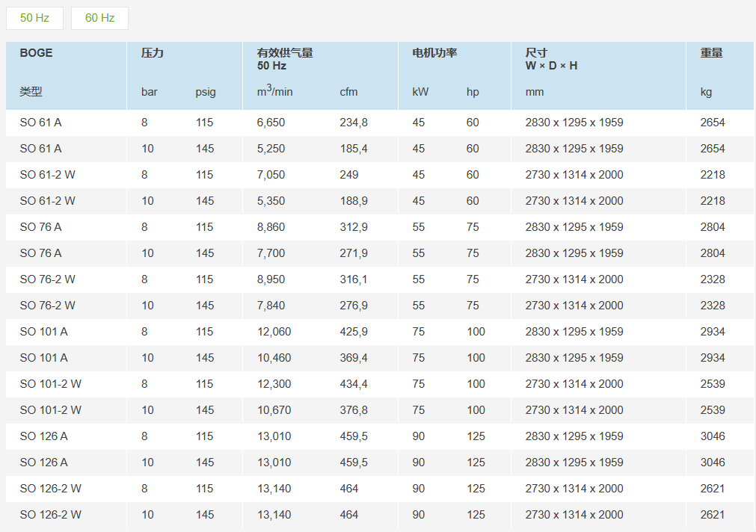The image size is (756, 532).
Task: Click the 电机功率 column header
Action: point(434,53)
